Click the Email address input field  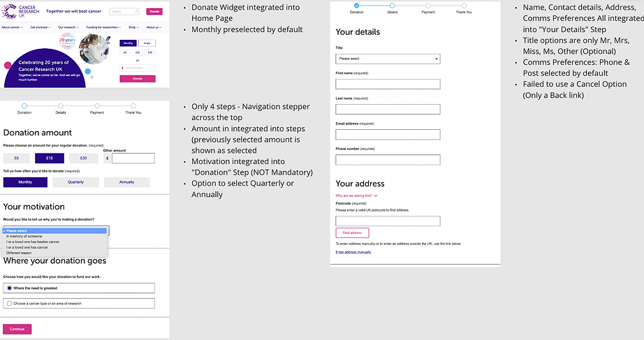pyautogui.click(x=388, y=135)
